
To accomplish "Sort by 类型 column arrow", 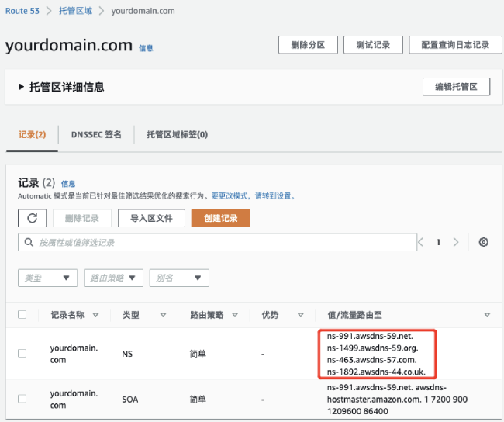I will point(164,315).
